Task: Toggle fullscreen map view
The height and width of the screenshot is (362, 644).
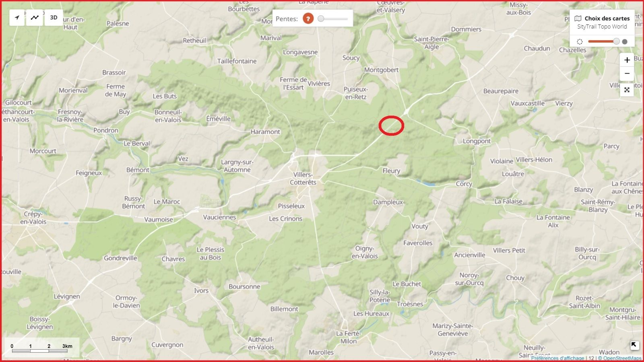Action: 627,90
